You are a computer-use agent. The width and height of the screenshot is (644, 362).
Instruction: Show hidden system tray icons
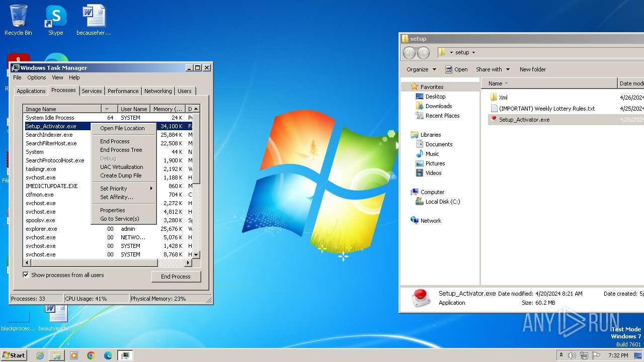pyautogui.click(x=561, y=355)
